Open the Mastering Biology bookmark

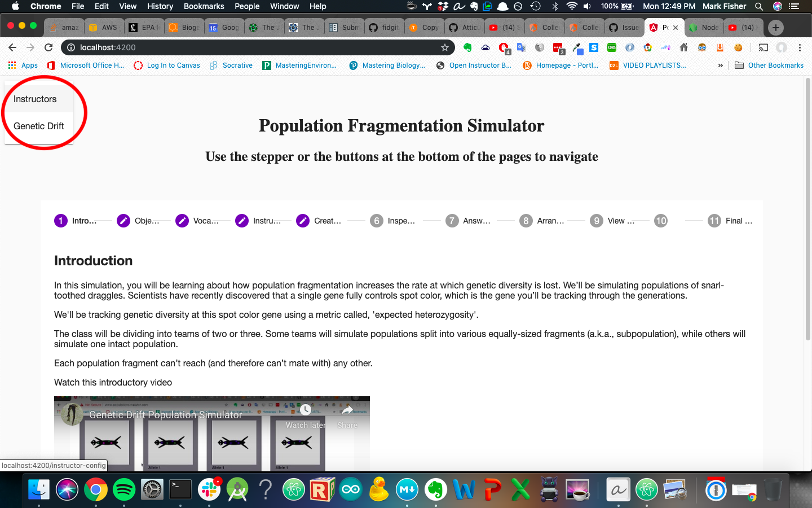coord(387,65)
